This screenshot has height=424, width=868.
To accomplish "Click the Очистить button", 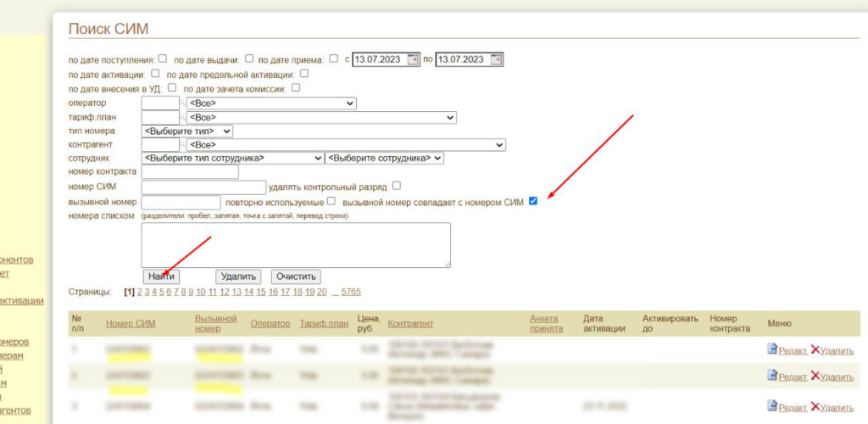I will coord(296,276).
